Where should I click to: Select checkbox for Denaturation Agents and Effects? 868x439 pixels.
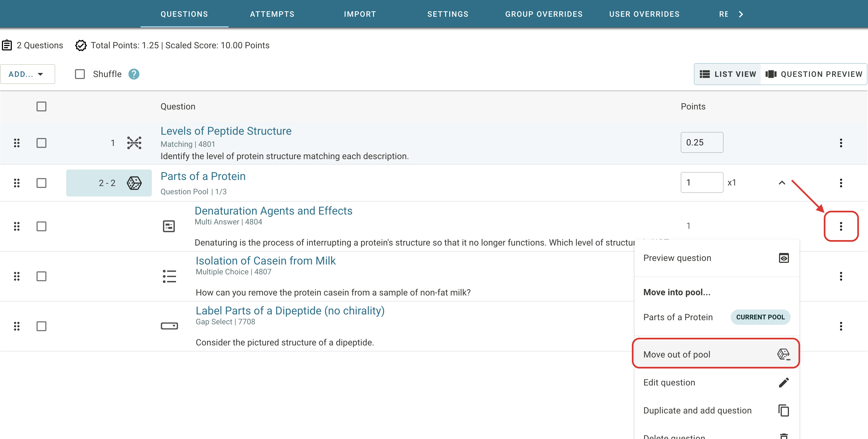tap(41, 226)
